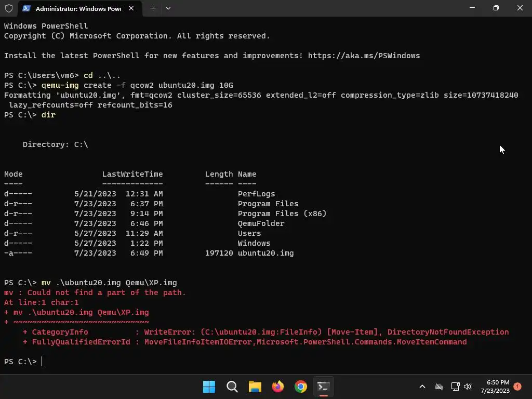Click the qemu-img create command text
Viewport: 532px width, 399px height.
137,85
